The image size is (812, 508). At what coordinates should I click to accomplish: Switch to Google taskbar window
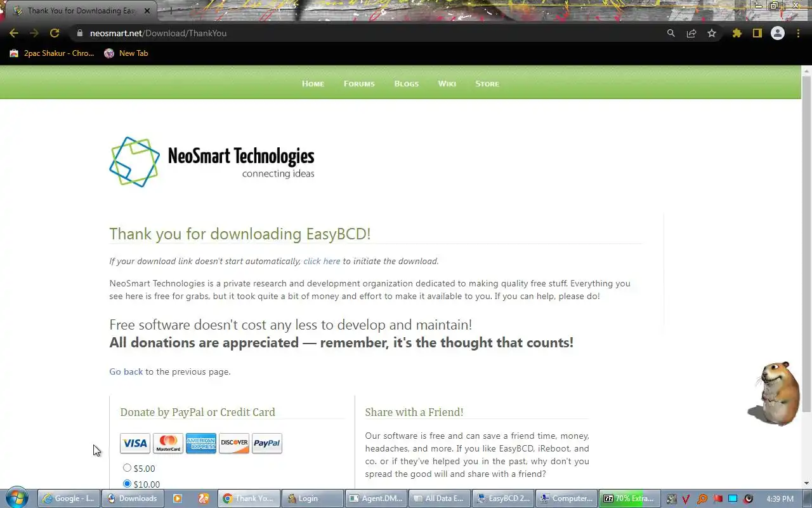pyautogui.click(x=68, y=498)
